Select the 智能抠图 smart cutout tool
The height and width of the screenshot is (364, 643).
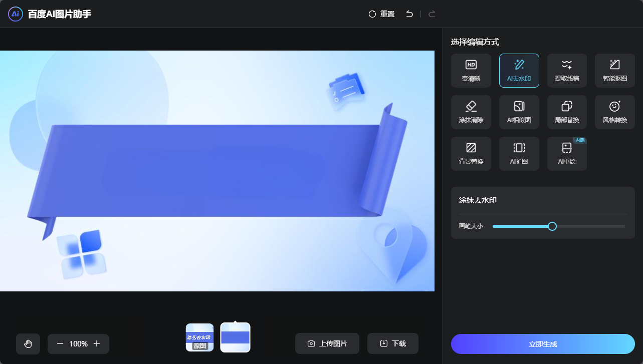pos(614,70)
